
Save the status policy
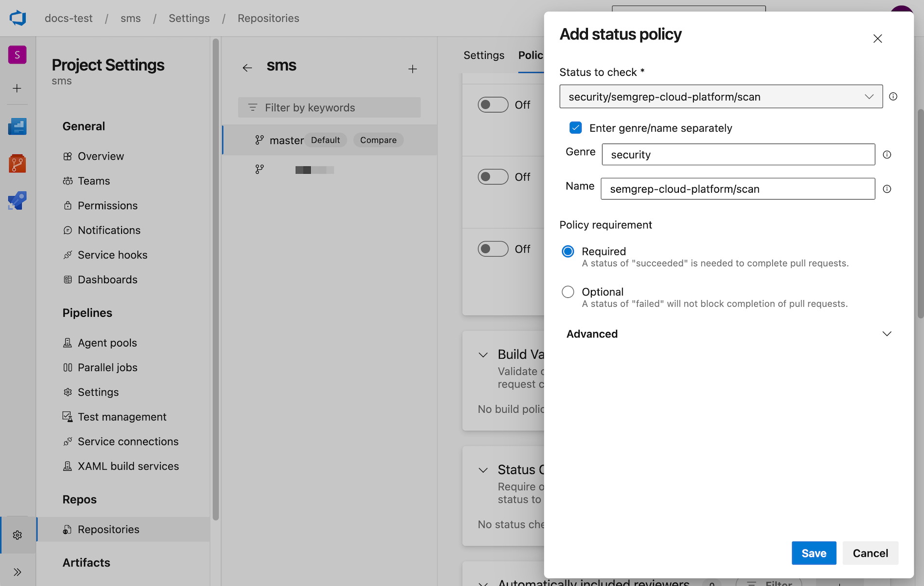814,553
